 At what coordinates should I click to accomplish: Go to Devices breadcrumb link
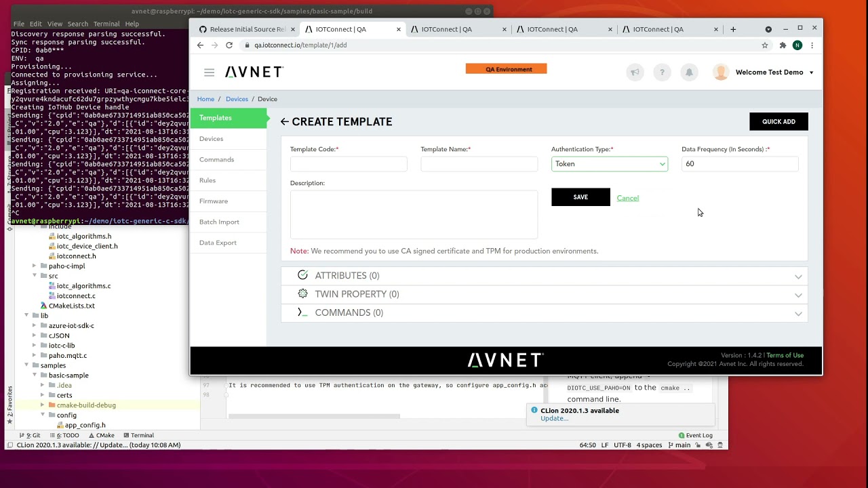point(237,99)
